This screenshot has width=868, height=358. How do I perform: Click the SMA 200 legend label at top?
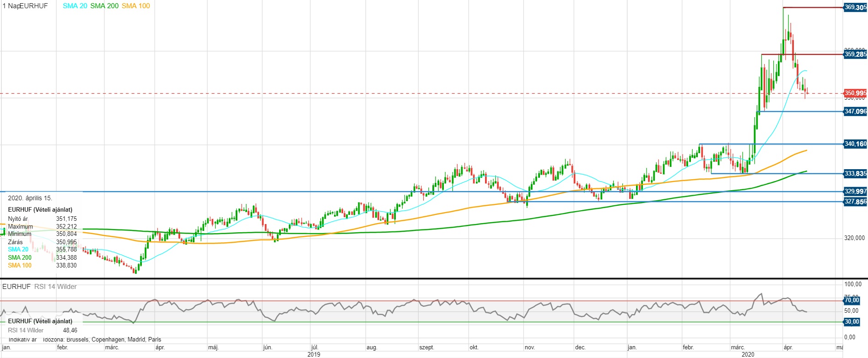point(104,6)
